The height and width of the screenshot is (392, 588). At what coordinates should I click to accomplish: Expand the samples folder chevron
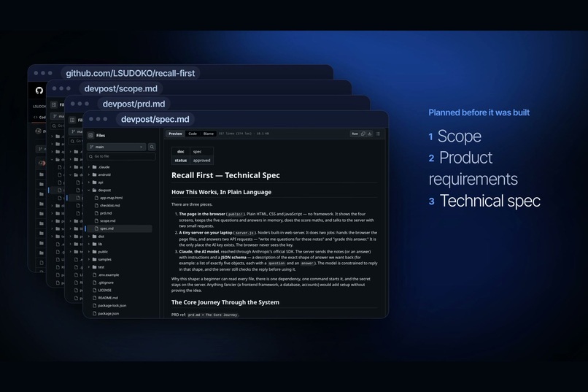[x=89, y=260]
